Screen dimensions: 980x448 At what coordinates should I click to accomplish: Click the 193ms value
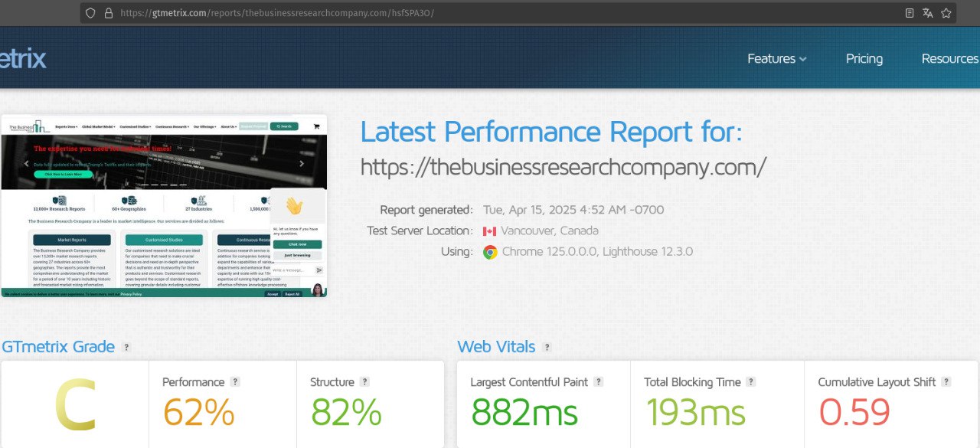tap(694, 413)
